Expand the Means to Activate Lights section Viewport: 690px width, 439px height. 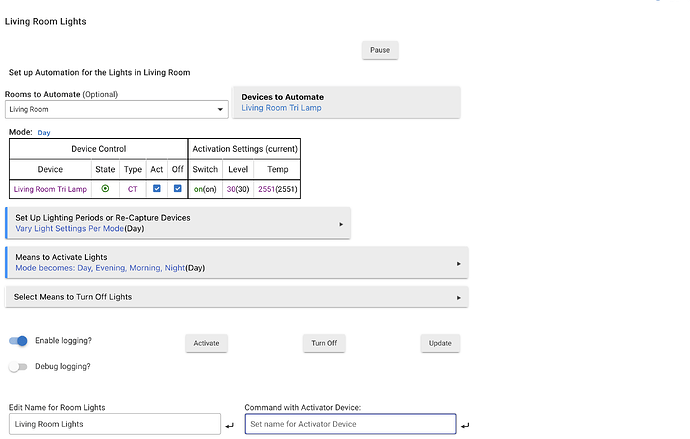pos(237,263)
